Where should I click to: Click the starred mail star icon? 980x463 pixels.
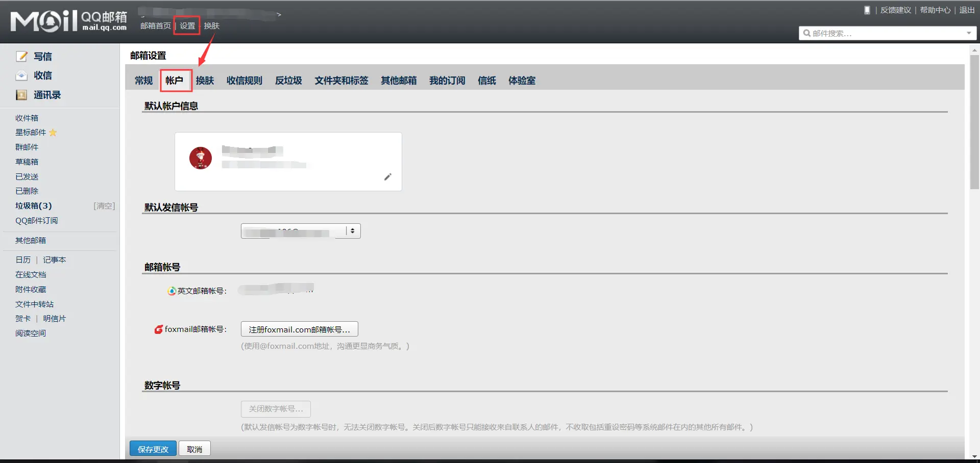pos(53,133)
